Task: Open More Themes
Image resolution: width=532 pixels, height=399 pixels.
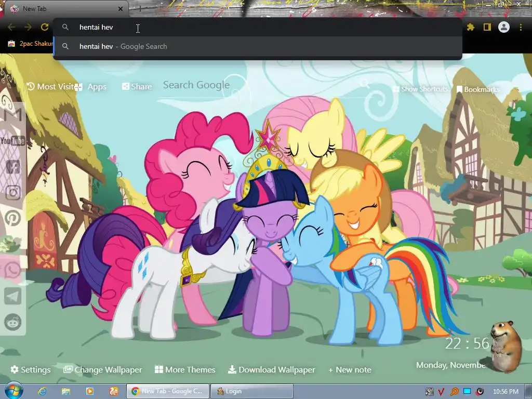Action: click(185, 369)
